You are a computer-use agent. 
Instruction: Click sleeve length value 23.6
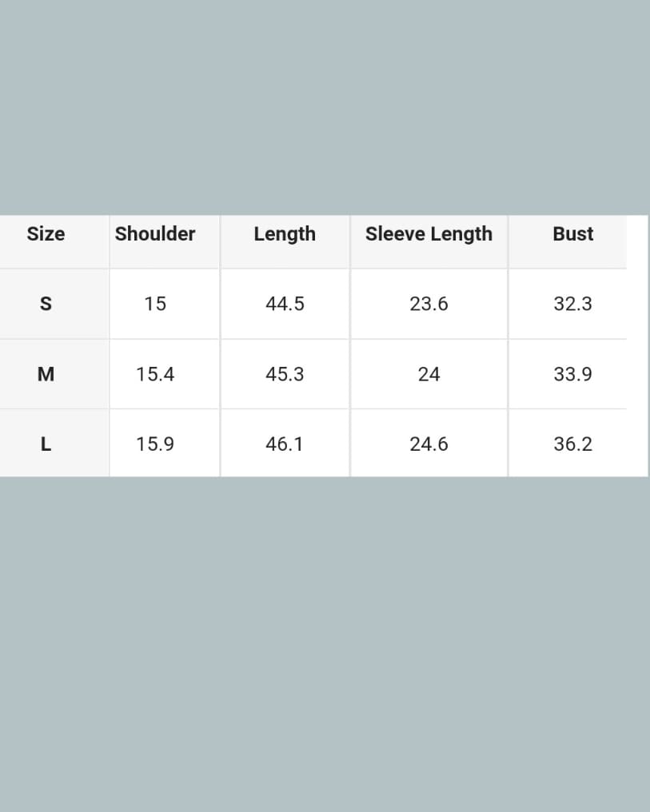[x=429, y=304]
